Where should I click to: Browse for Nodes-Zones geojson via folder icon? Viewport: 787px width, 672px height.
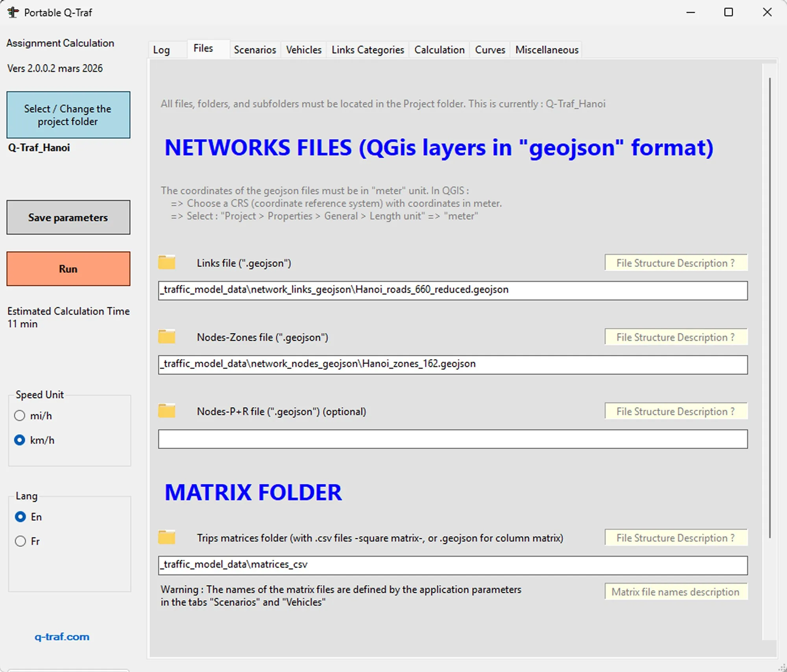(166, 337)
